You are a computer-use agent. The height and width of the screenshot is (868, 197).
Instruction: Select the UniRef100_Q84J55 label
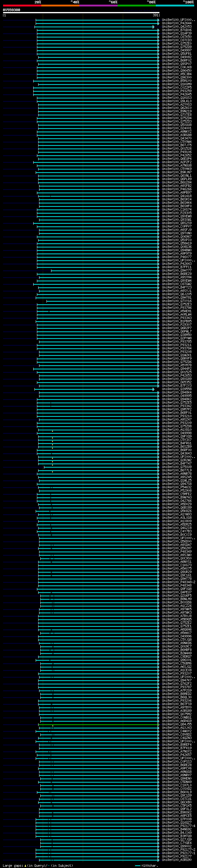click(177, 725)
